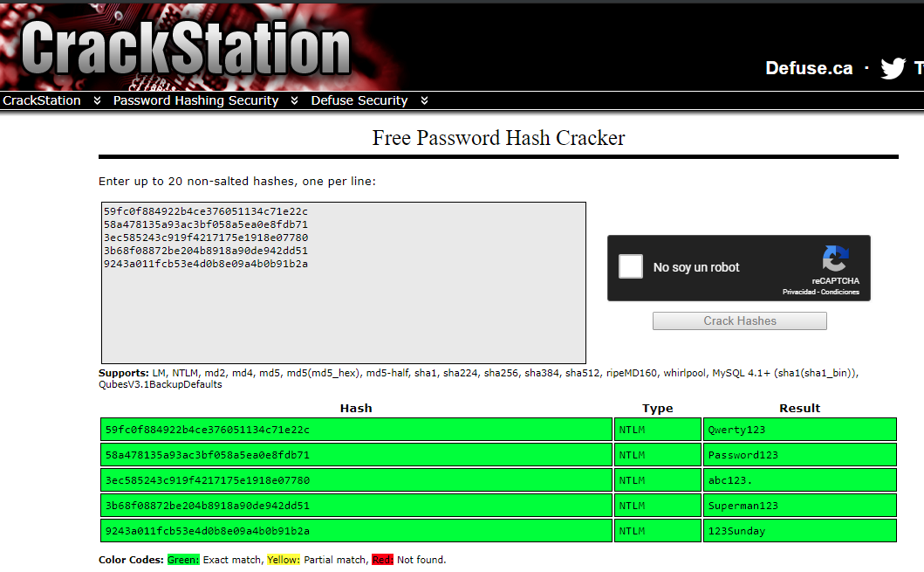924x572 pixels.
Task: Open the Defuse Security menu item
Action: click(359, 100)
